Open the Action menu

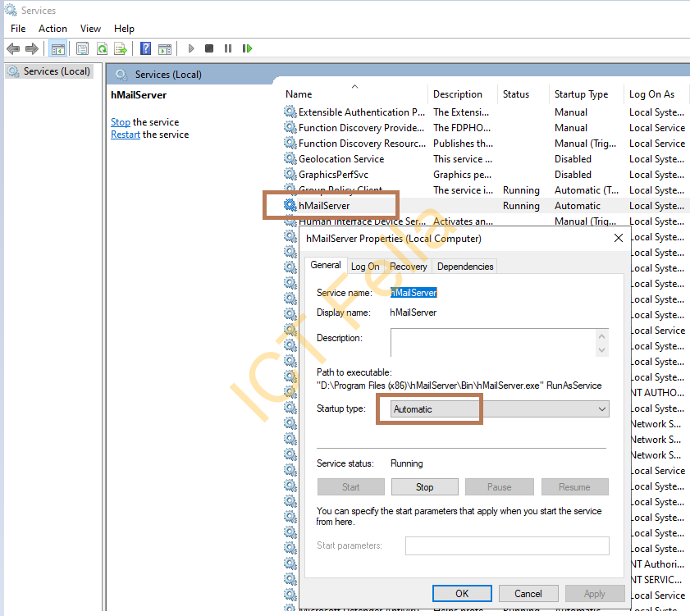53,29
